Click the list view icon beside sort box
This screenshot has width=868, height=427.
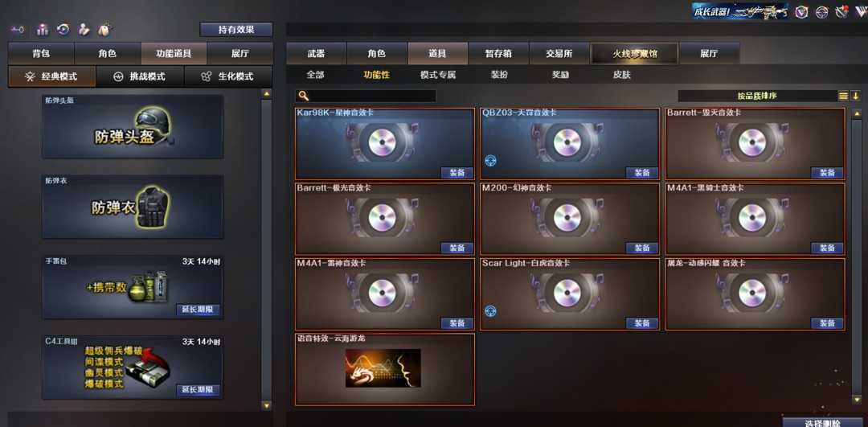[843, 96]
